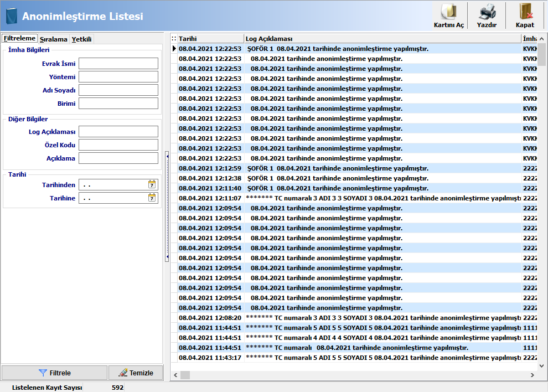Click the Adı Soyadı input field
The height and width of the screenshot is (392, 548).
pos(118,90)
